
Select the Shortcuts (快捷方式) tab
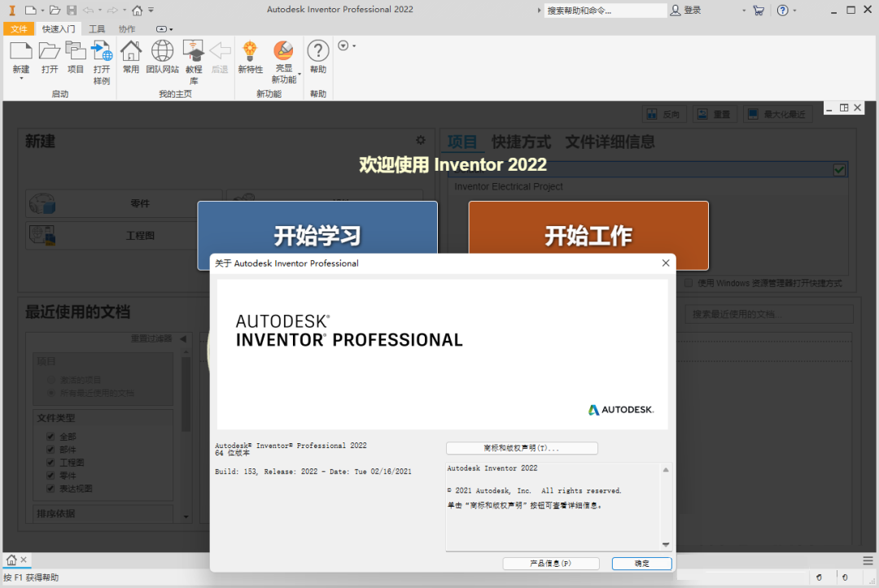pyautogui.click(x=522, y=142)
